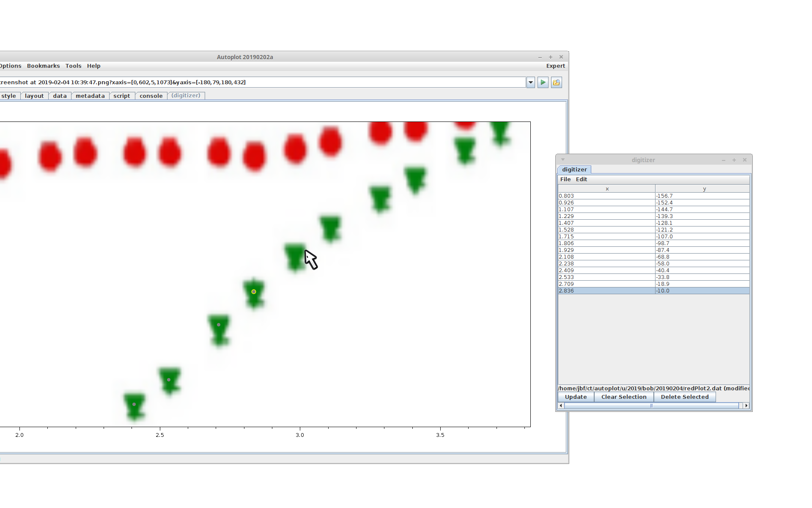Viewport: 812px width, 508px height.
Task: Open the Bookmarks menu
Action: (x=43, y=66)
